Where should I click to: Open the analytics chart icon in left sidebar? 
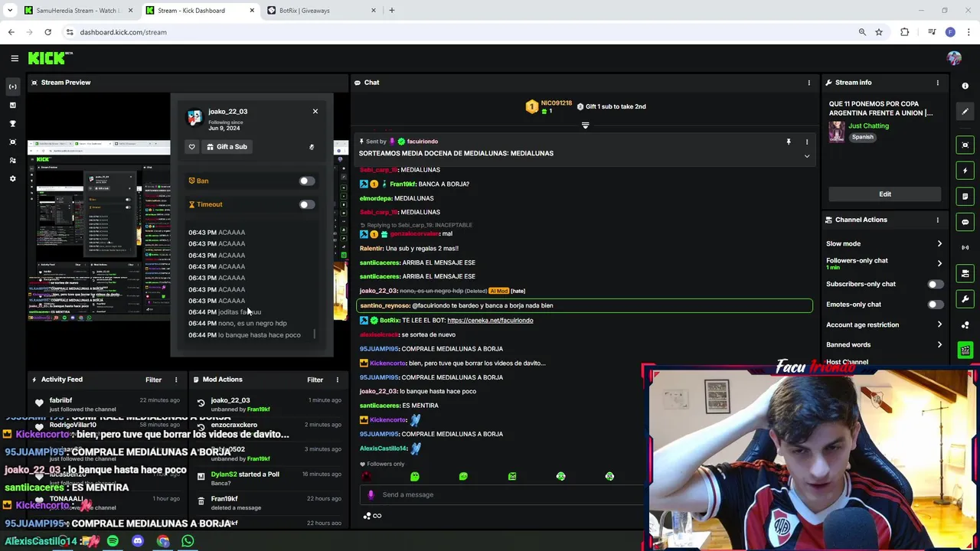tap(12, 105)
